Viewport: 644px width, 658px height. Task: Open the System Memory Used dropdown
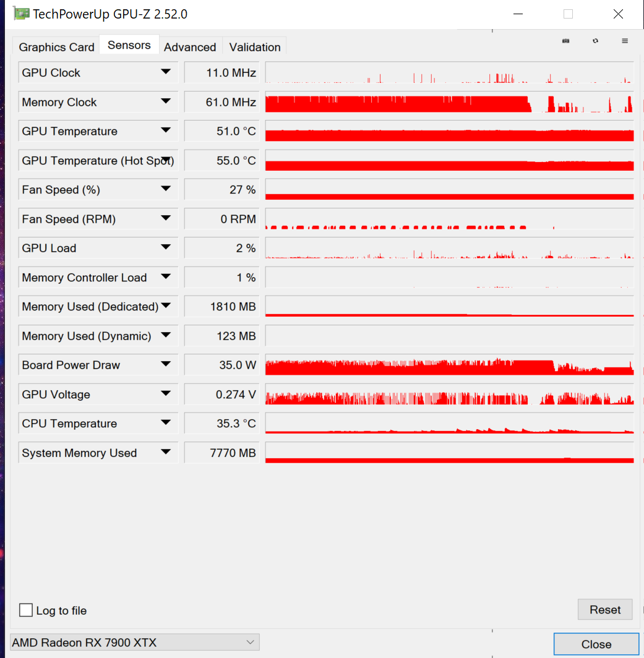pos(166,452)
